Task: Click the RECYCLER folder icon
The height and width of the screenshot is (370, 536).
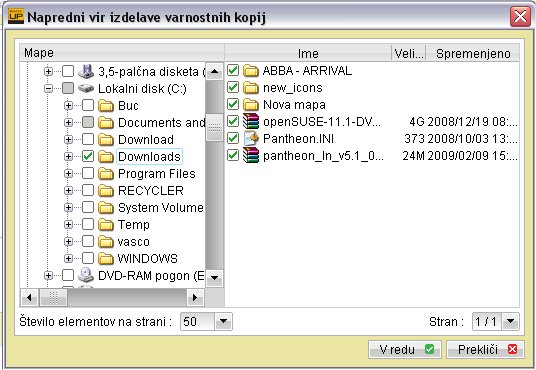Action: click(106, 190)
